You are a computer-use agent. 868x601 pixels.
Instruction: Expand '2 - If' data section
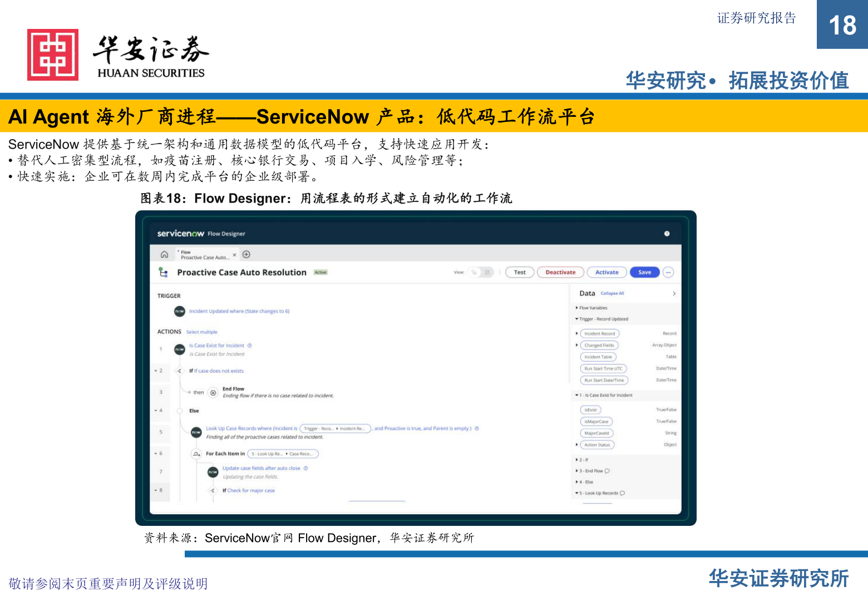point(576,460)
